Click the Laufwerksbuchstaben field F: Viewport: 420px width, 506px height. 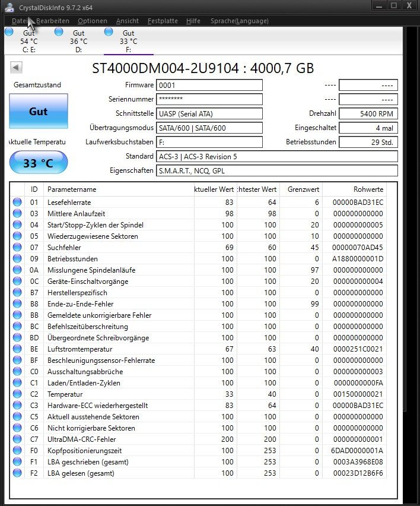209,142
